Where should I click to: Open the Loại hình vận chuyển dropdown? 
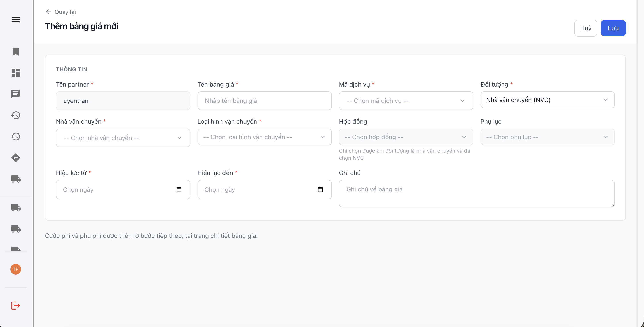(264, 137)
